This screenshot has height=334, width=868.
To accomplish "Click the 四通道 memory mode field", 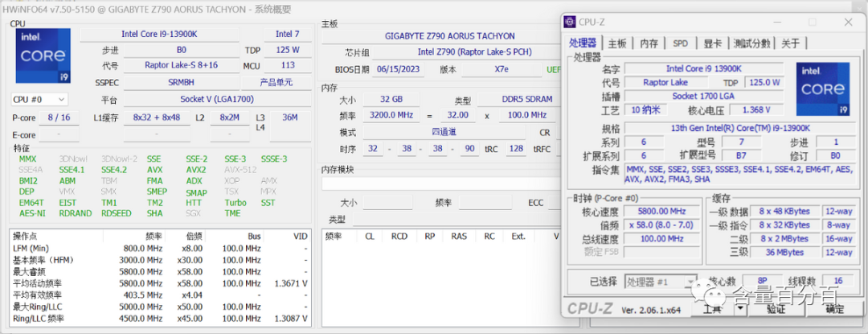I will [444, 132].
